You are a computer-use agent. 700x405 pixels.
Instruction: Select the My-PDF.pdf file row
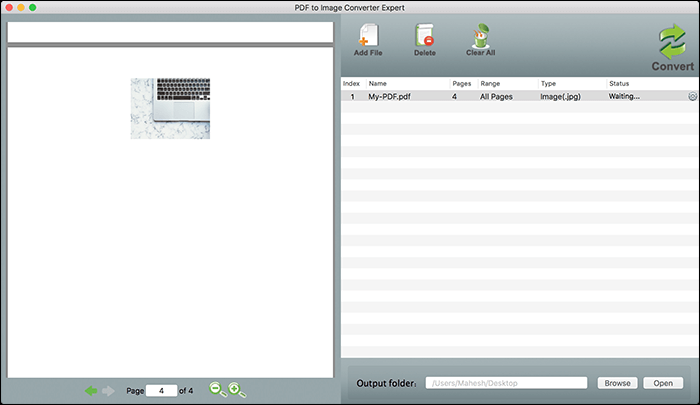pos(390,97)
